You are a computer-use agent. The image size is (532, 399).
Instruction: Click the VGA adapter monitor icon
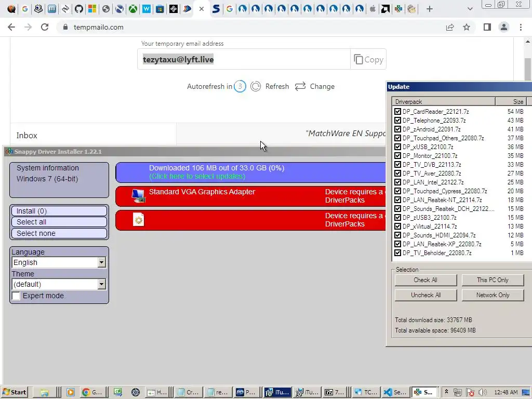click(138, 196)
